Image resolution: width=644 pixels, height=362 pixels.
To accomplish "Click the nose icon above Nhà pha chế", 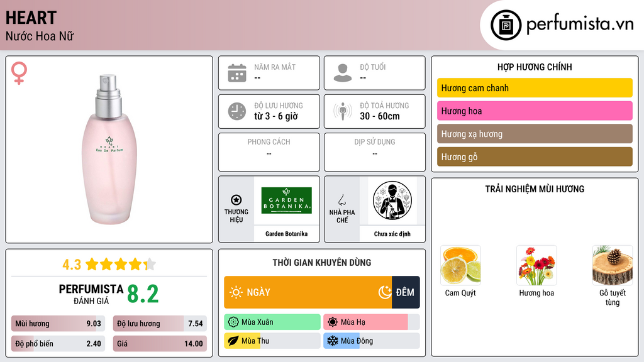I will tap(341, 200).
